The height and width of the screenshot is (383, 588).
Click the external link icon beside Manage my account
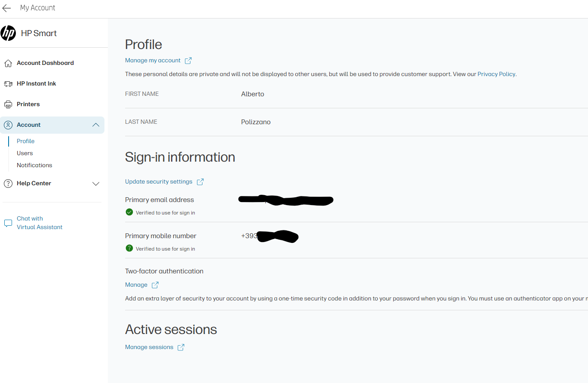[x=188, y=60]
